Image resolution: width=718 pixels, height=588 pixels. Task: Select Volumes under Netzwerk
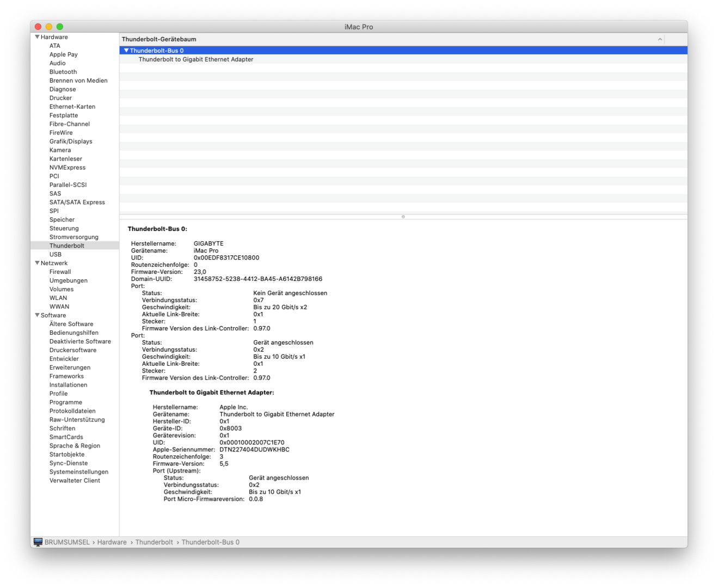(62, 289)
